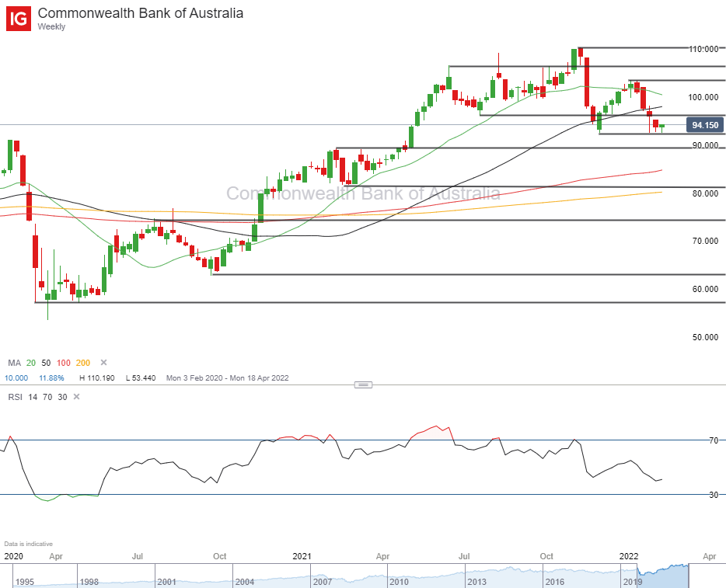Select 2004 in the history navigator

point(245,582)
